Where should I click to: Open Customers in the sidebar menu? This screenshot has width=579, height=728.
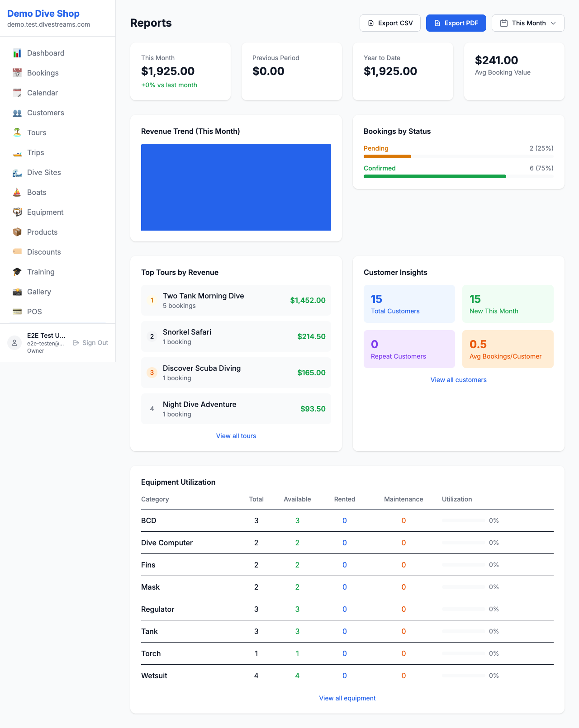[x=45, y=113]
